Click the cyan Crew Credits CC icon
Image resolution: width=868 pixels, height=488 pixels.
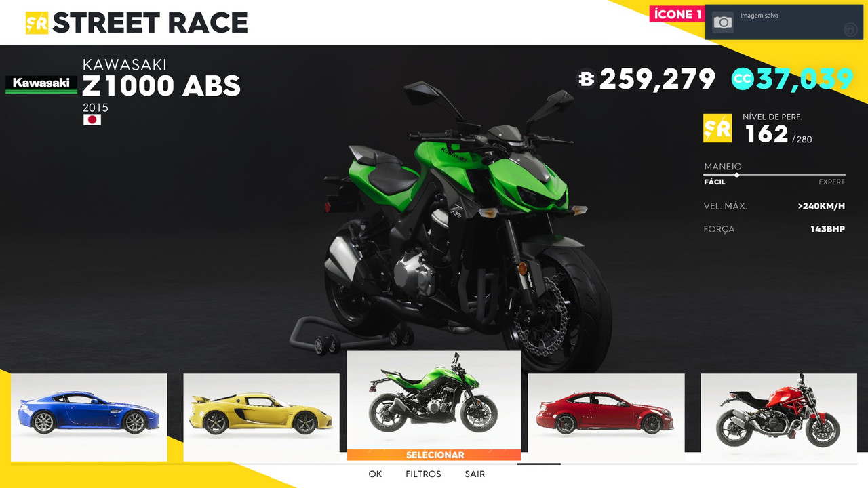[x=743, y=79]
